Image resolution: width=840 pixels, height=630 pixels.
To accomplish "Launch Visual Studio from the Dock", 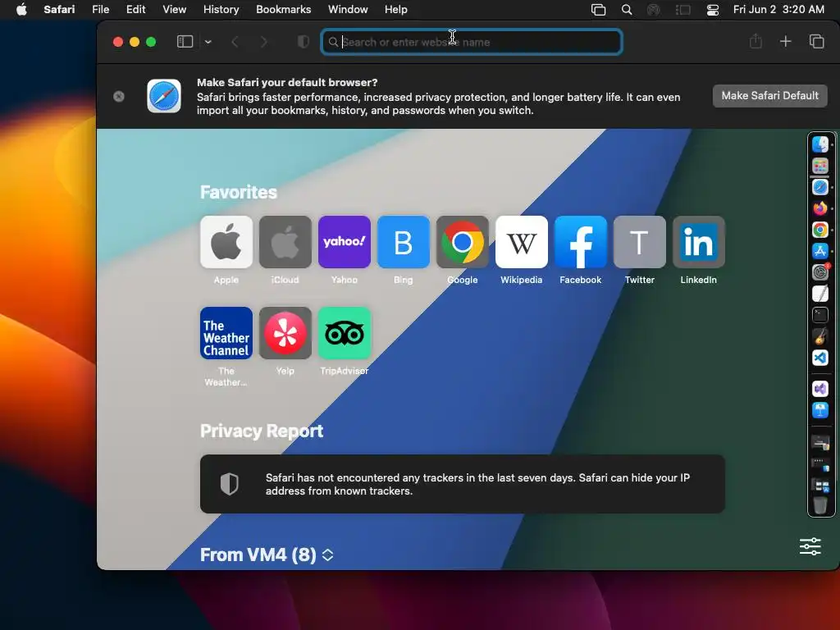I will tap(820, 389).
